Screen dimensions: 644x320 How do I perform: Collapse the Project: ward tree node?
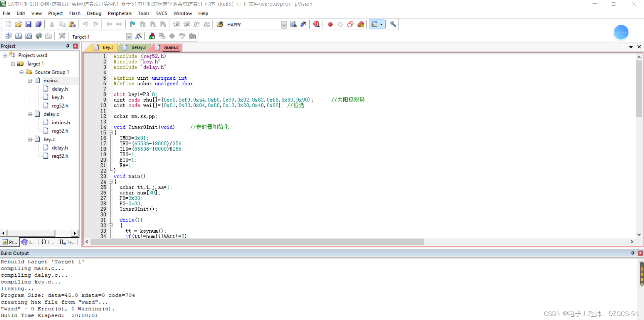click(x=5, y=55)
